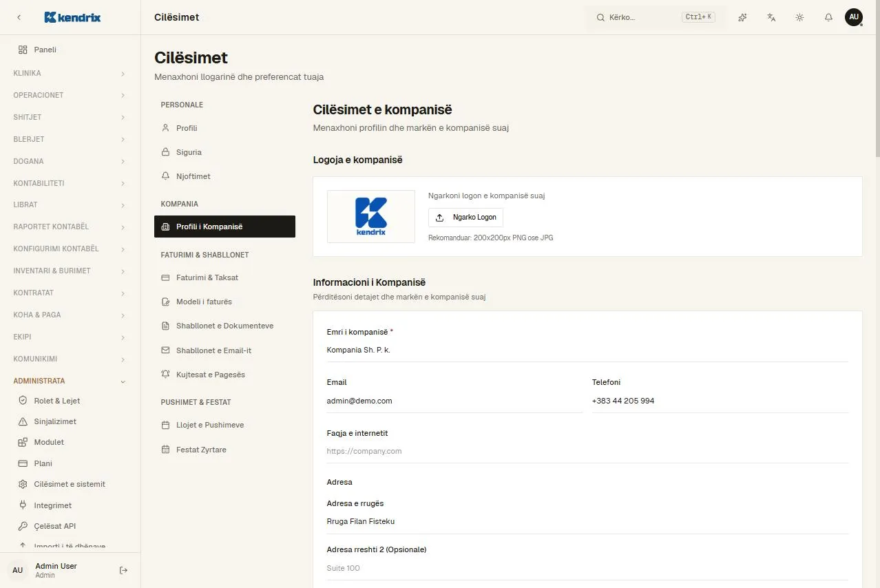Open Shabllonet e Email-it settings
This screenshot has width=880, height=588.
click(224, 350)
